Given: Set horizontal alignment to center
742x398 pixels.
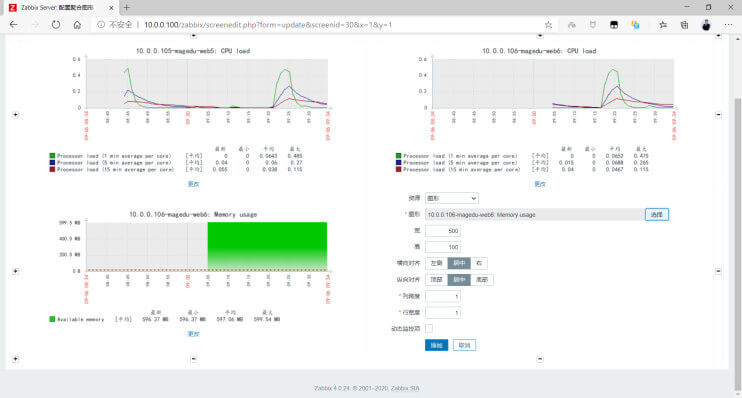Looking at the screenshot, I should click(x=459, y=263).
